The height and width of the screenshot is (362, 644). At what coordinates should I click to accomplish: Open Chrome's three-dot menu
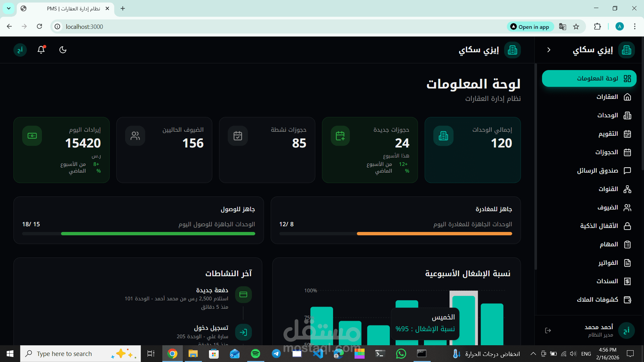pos(635,26)
